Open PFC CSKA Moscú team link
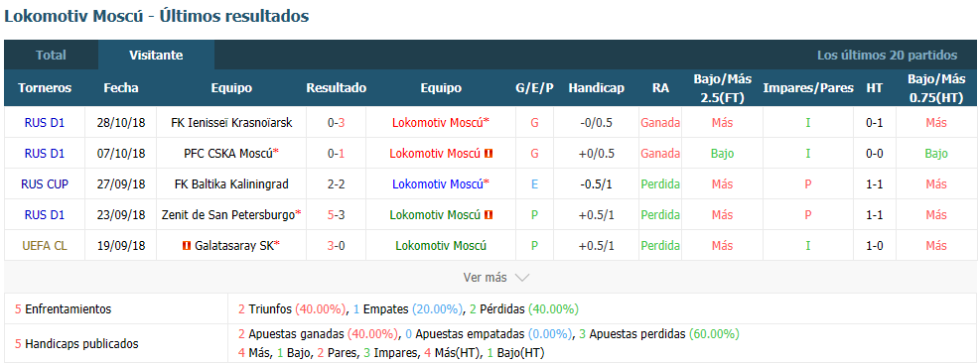Screen dimensions: 980x363 (x=231, y=154)
